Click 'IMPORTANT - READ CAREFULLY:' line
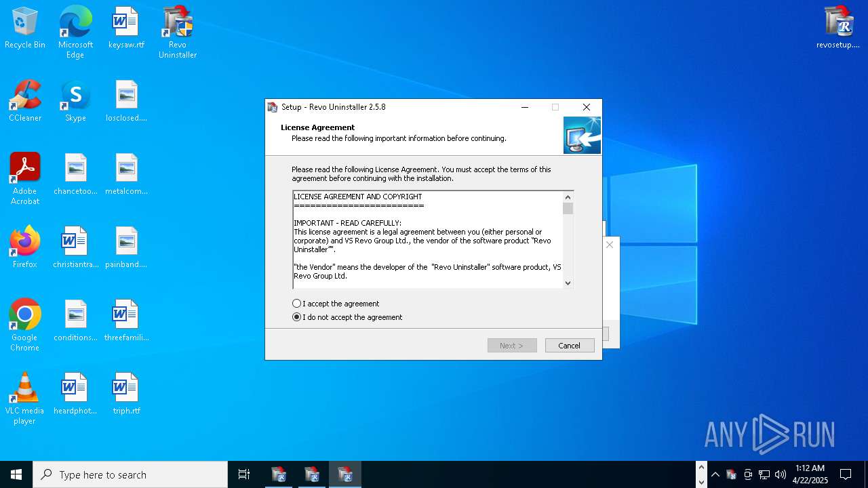The height and width of the screenshot is (488, 868). point(348,223)
